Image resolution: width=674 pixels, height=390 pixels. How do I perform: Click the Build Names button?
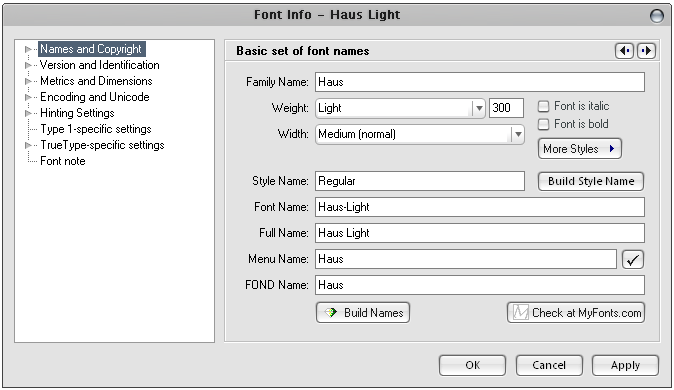363,313
